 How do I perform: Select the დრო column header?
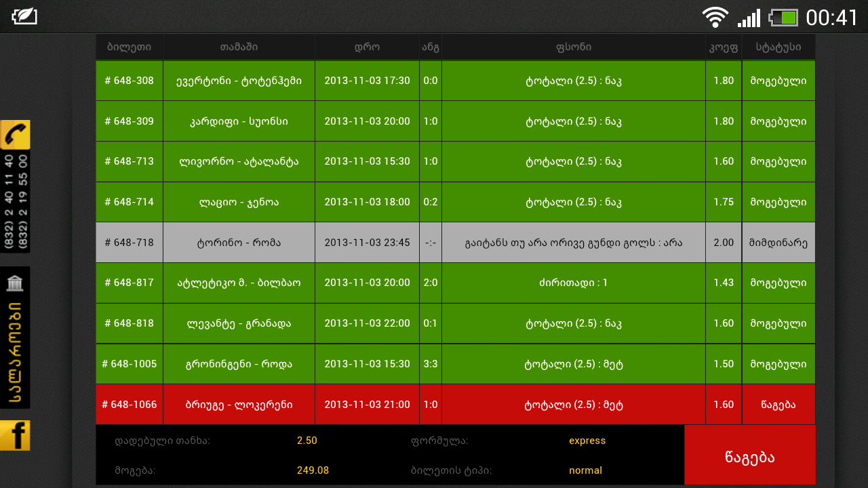367,47
